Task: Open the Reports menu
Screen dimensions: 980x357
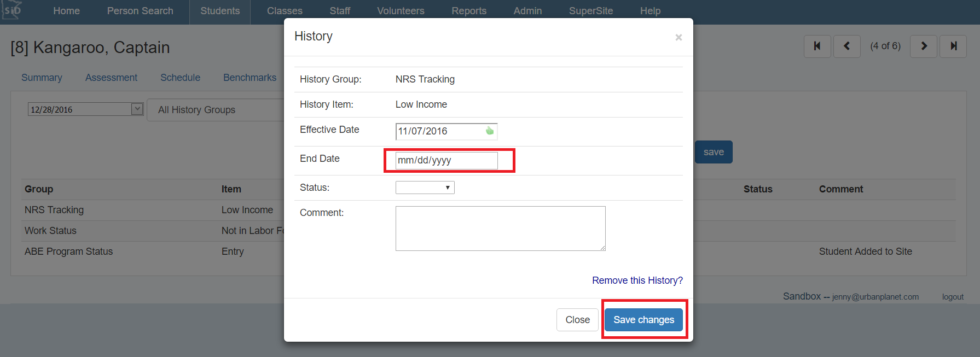Action: [468, 11]
